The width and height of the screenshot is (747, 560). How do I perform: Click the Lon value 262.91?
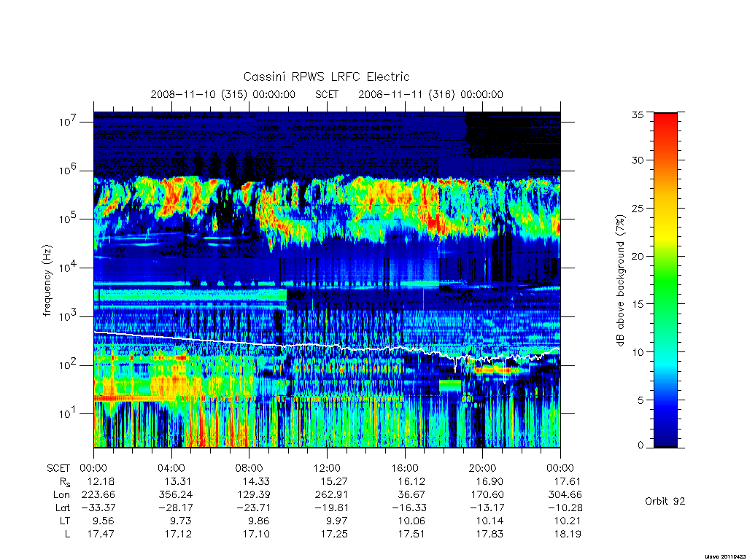click(331, 495)
